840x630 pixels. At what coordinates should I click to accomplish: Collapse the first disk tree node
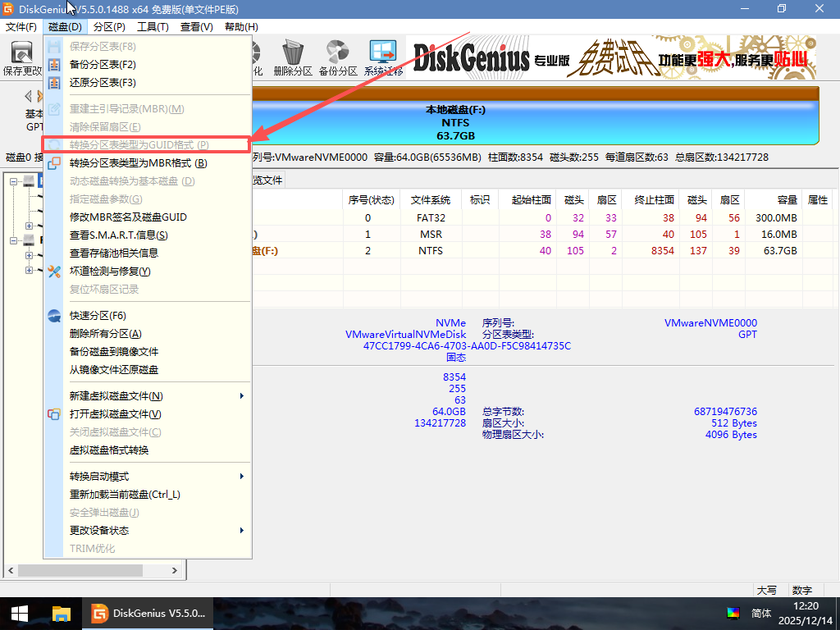14,181
